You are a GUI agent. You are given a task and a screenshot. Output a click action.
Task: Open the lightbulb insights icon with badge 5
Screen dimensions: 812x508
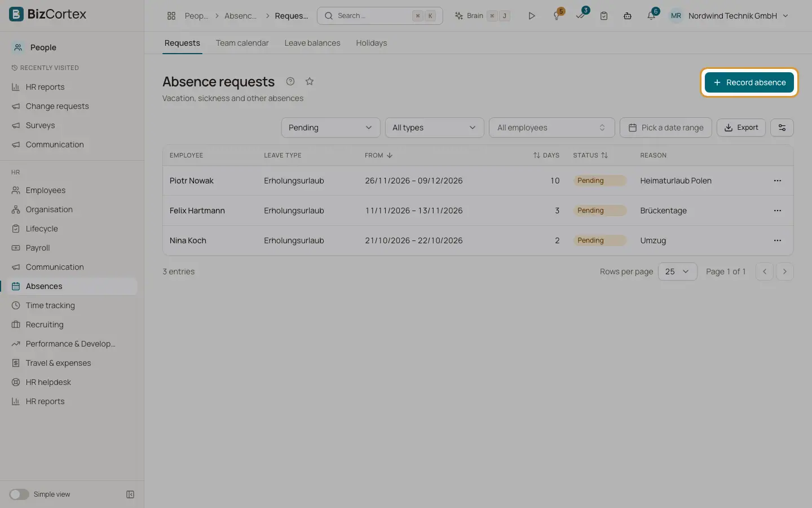tap(557, 16)
